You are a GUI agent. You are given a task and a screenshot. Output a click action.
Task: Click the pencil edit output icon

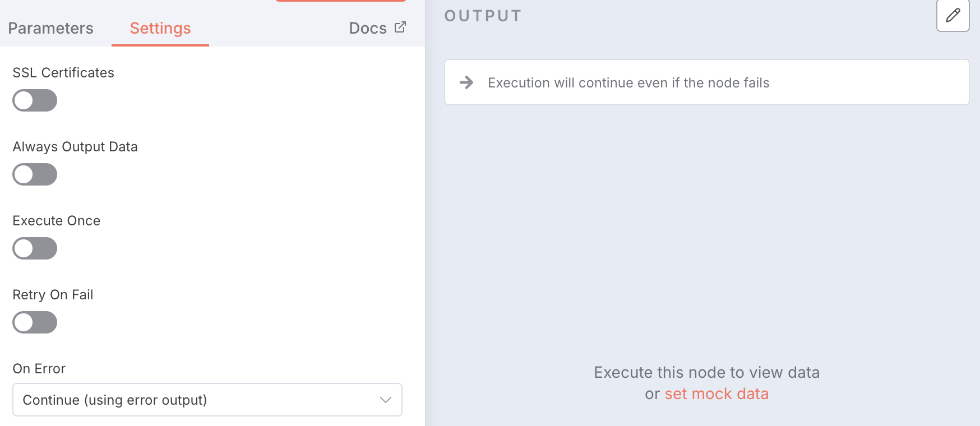tap(953, 16)
